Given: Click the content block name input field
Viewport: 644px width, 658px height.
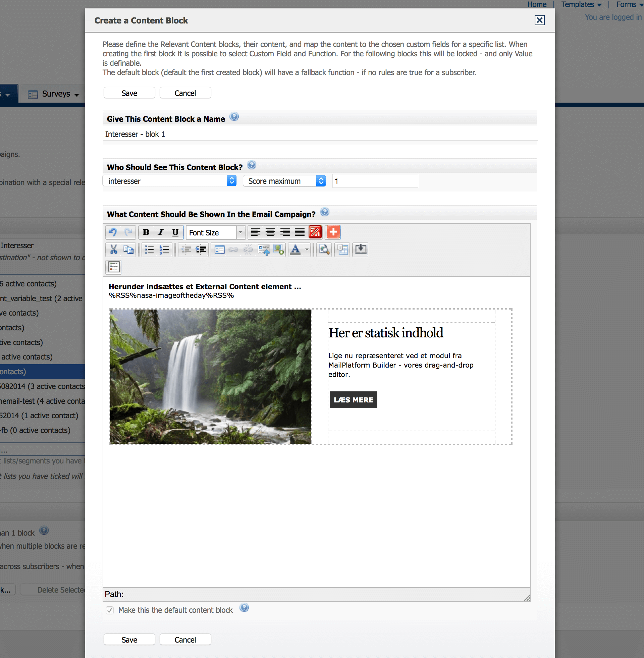Looking at the screenshot, I should tap(320, 134).
